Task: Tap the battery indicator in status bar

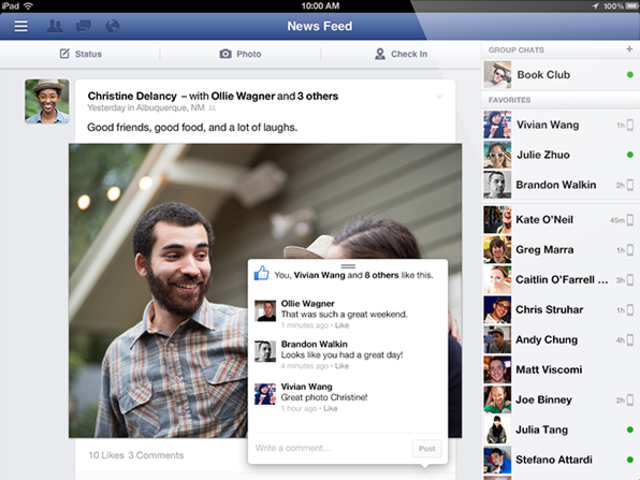Action: 632,6
